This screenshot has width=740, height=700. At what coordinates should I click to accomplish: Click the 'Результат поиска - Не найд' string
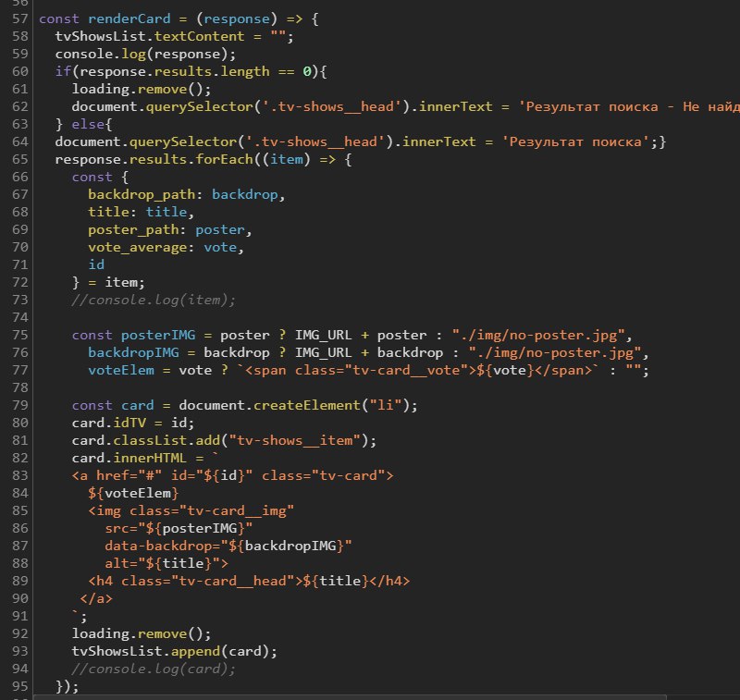click(629, 106)
